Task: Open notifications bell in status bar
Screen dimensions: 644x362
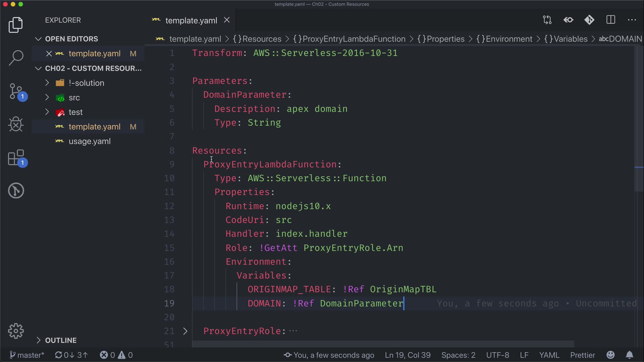Action: pos(630,355)
